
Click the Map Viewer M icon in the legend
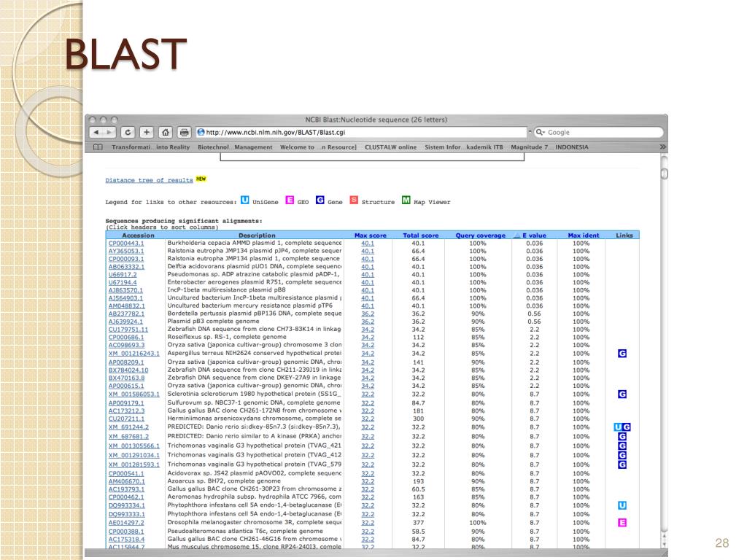[406, 200]
